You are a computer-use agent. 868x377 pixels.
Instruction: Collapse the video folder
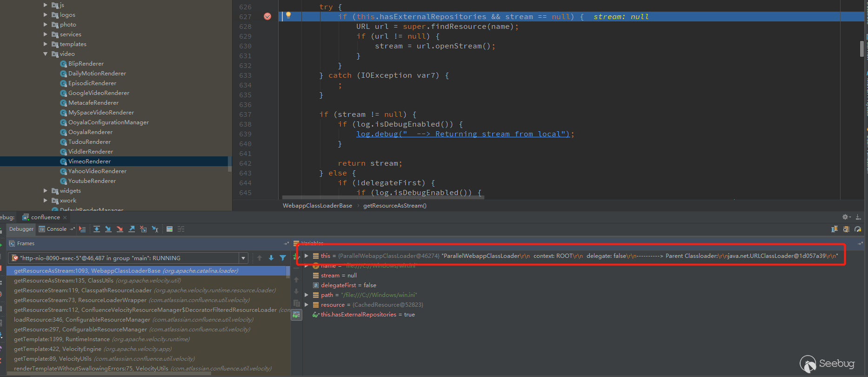pyautogui.click(x=46, y=54)
